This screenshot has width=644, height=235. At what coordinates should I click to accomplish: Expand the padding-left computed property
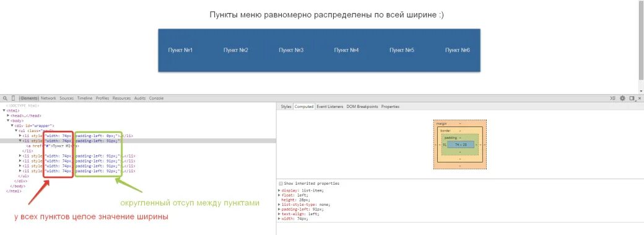click(x=280, y=209)
